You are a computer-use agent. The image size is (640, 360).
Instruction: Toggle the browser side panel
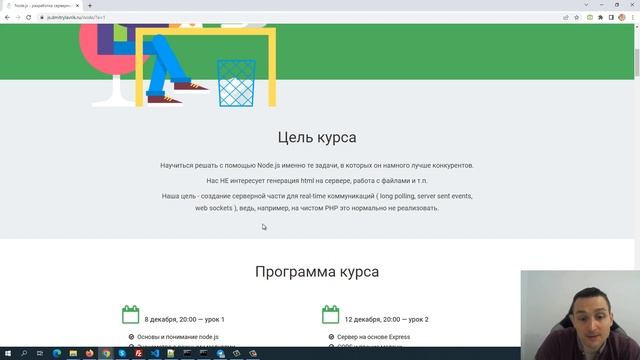[611, 18]
